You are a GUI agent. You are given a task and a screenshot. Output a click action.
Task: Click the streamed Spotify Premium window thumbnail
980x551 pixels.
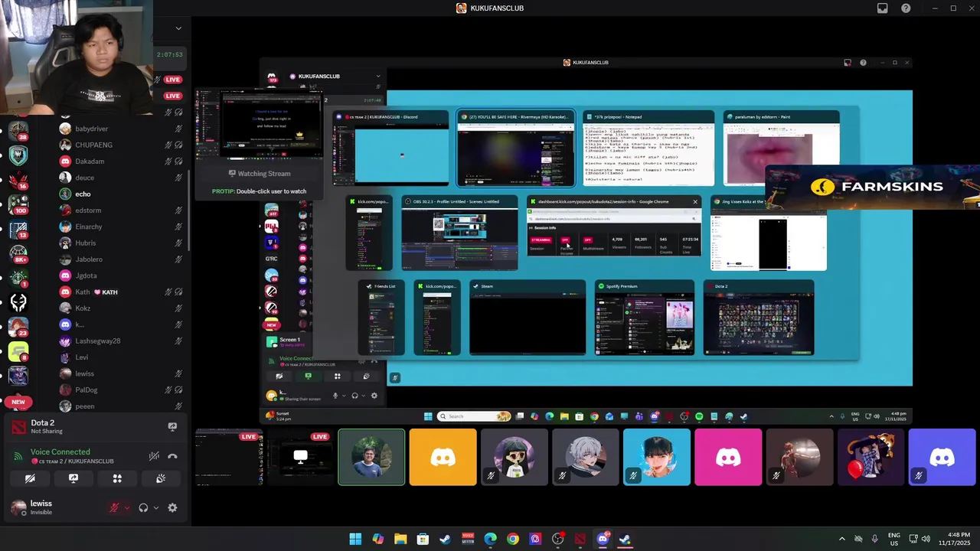(x=645, y=318)
